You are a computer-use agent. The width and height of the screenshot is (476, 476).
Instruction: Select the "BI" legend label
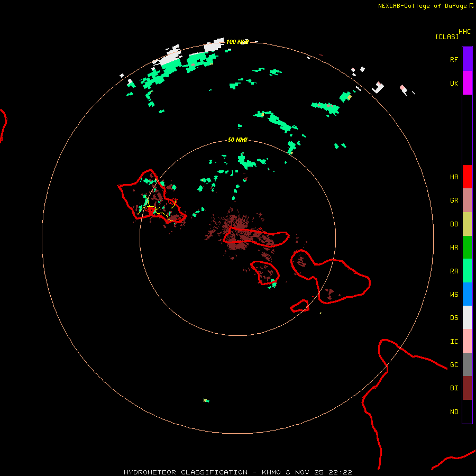click(454, 388)
